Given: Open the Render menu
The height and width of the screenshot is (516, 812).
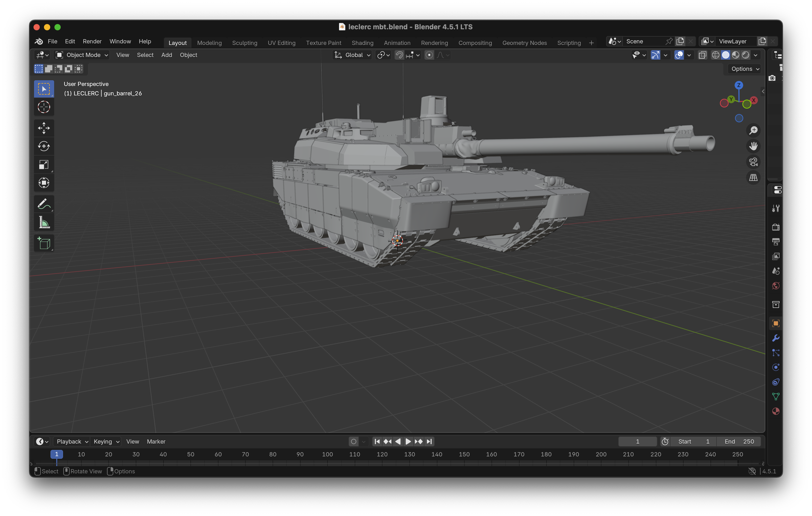Looking at the screenshot, I should pos(92,42).
